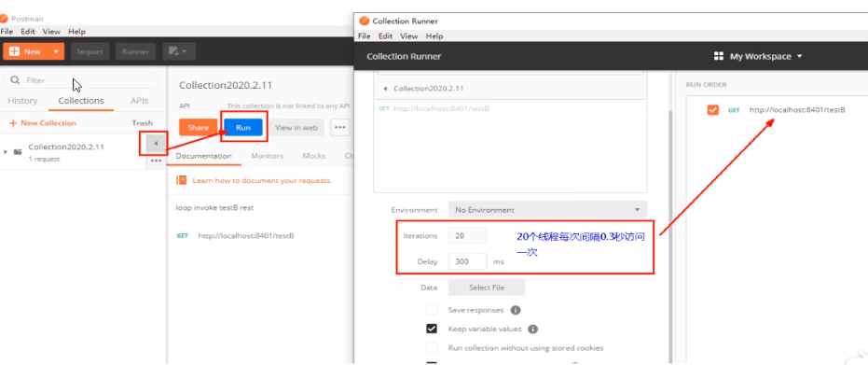
Task: Open the Help menu in Postman window
Action: (x=77, y=32)
